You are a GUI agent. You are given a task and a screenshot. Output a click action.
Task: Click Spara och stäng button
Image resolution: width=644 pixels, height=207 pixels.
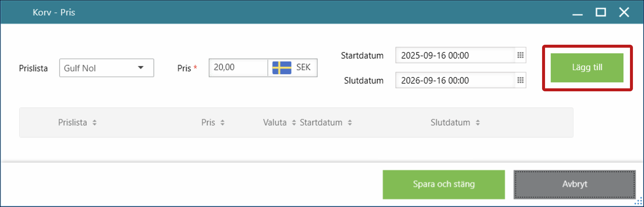443,184
